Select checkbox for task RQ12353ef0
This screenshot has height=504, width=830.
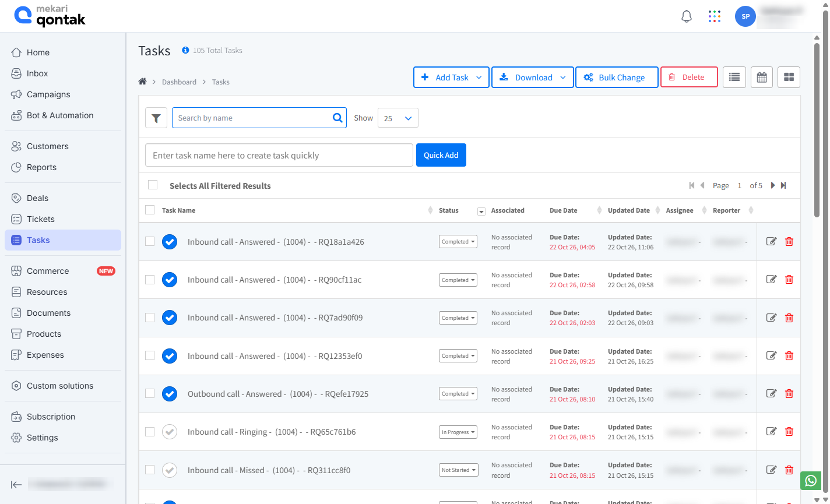150,355
